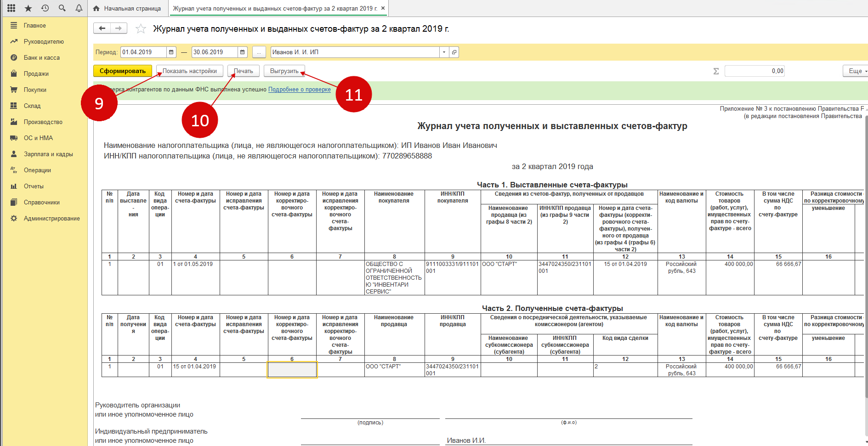Screen dimensions: 868x446
Task: Click the Покупки cart icon
Action: coord(14,90)
